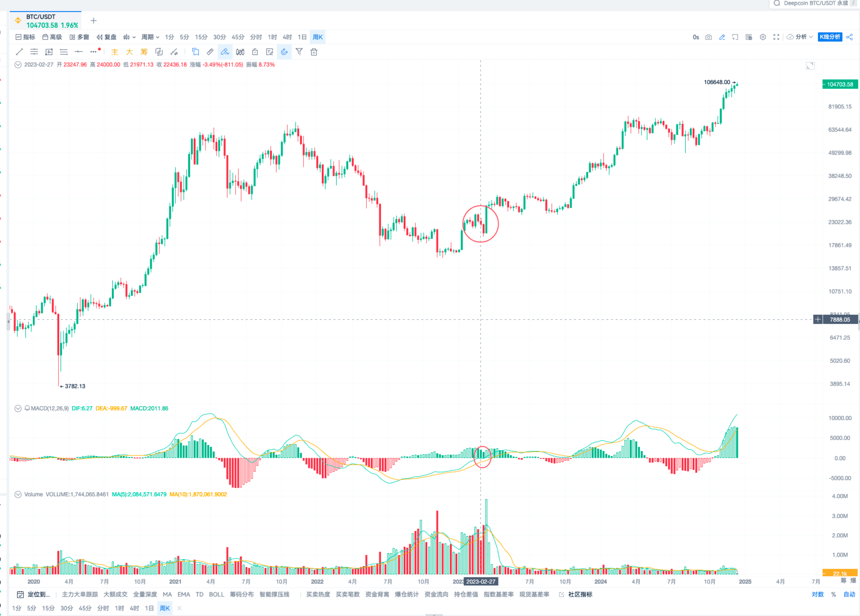Toggle 大额成交 indicator
The height and width of the screenshot is (616, 860).
pyautogui.click(x=115, y=594)
